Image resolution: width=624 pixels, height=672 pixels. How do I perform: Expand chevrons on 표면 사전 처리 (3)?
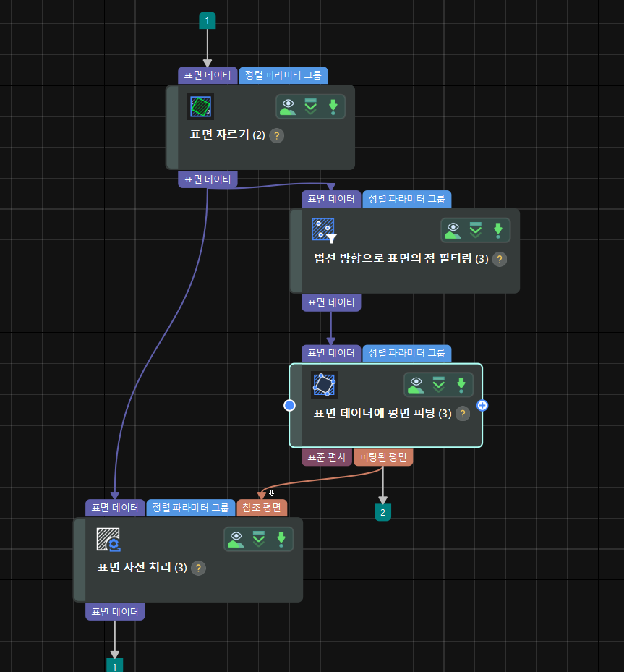[x=258, y=539]
